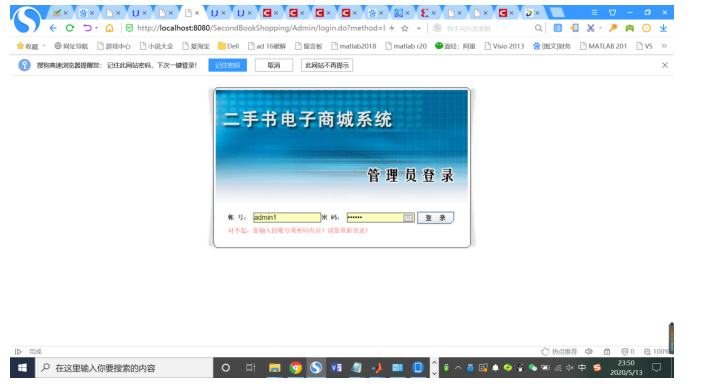
Task: Switch the 中 input language indicator
Action: tap(582, 368)
